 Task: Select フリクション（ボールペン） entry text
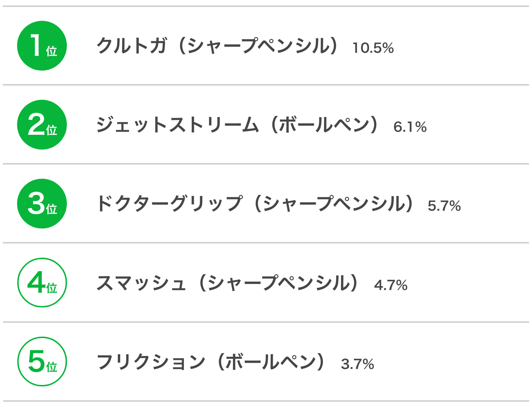[x=211, y=362]
